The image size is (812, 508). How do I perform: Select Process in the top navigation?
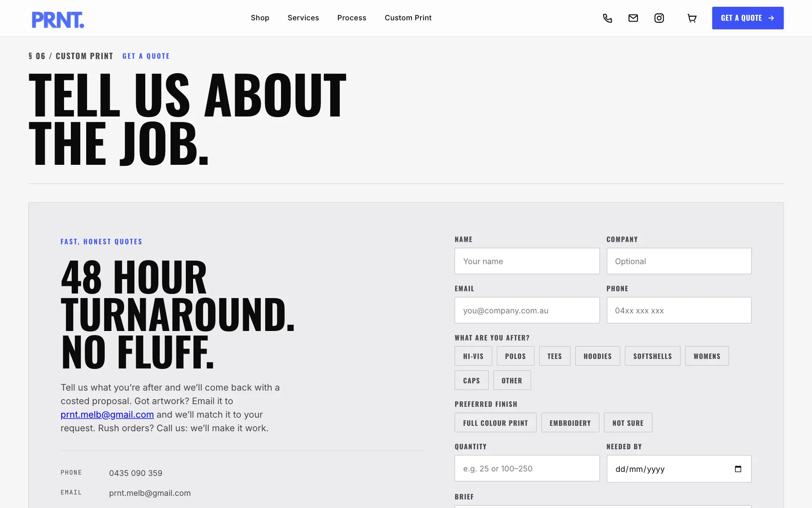click(x=352, y=18)
